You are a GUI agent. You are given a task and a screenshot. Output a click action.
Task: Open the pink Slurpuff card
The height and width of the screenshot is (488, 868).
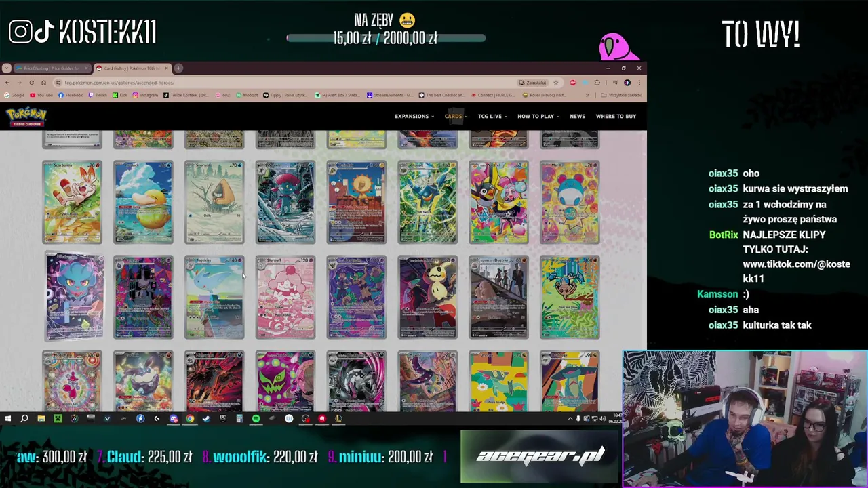(285, 297)
